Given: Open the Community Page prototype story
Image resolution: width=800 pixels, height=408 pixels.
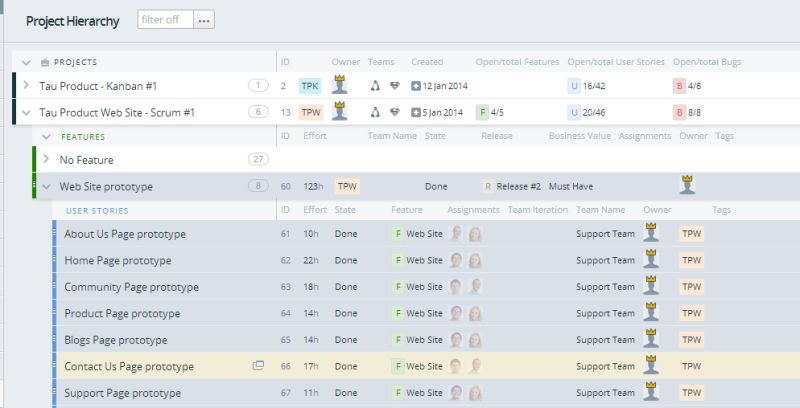Looking at the screenshot, I should pos(132,287).
